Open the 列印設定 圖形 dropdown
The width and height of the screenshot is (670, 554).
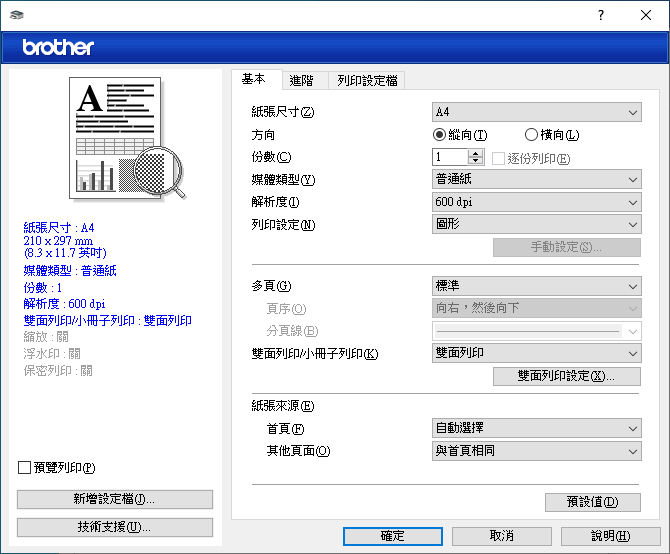537,224
